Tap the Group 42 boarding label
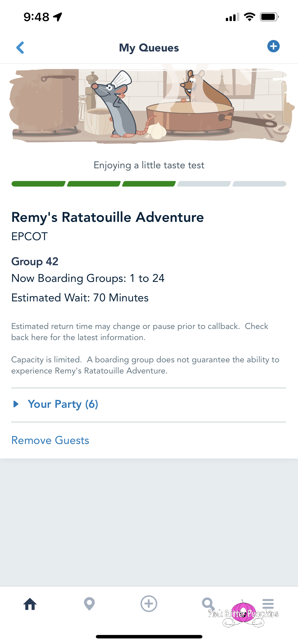The image size is (298, 644). (x=35, y=261)
